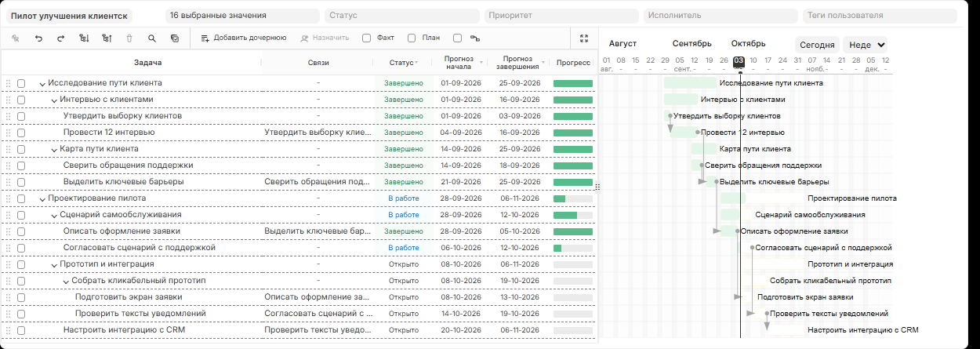Jump to today with Сегодня button
The image size is (980, 349).
817,45
